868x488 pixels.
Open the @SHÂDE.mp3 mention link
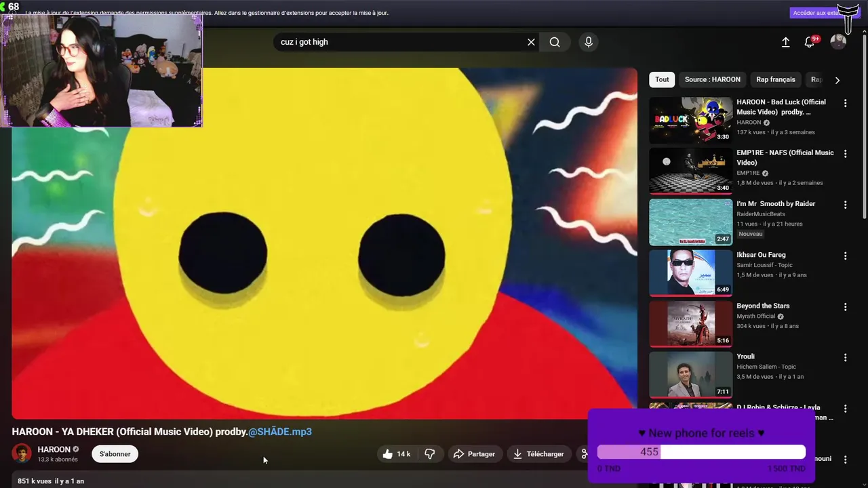280,432
